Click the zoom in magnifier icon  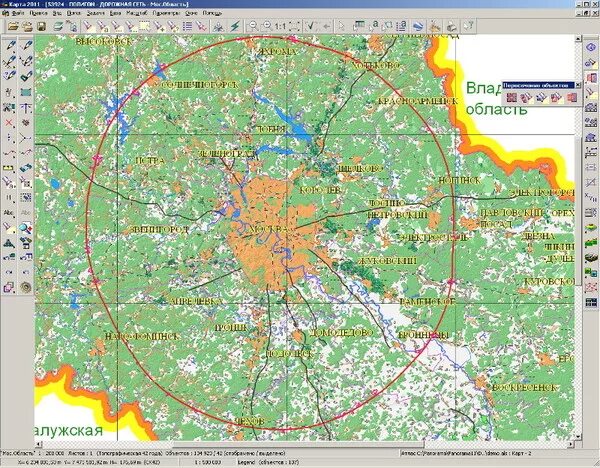click(x=267, y=26)
